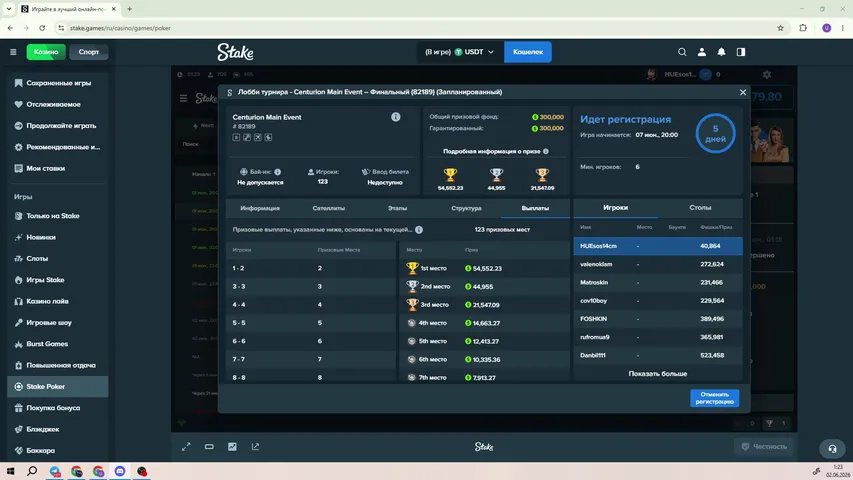Switch to Спорт section

(x=89, y=52)
